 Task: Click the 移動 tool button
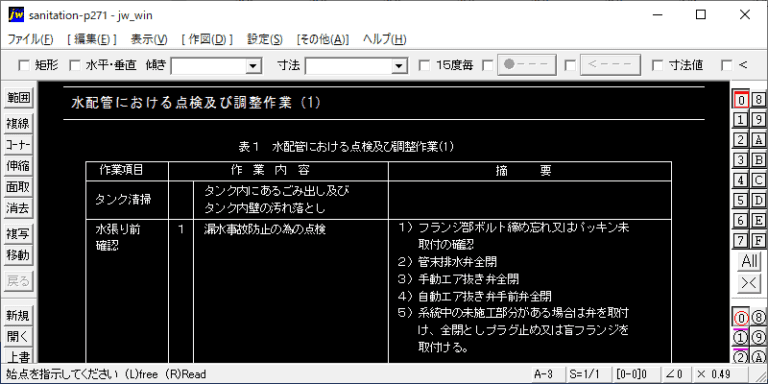(18, 255)
